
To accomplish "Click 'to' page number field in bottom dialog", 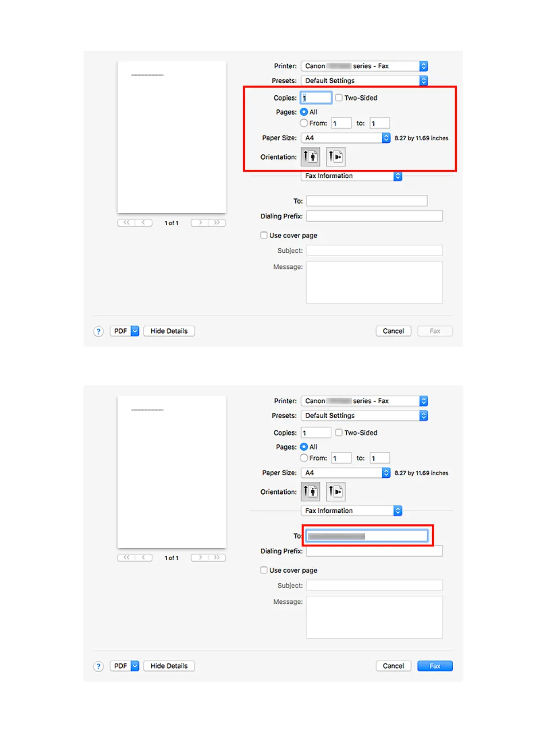I will [380, 458].
